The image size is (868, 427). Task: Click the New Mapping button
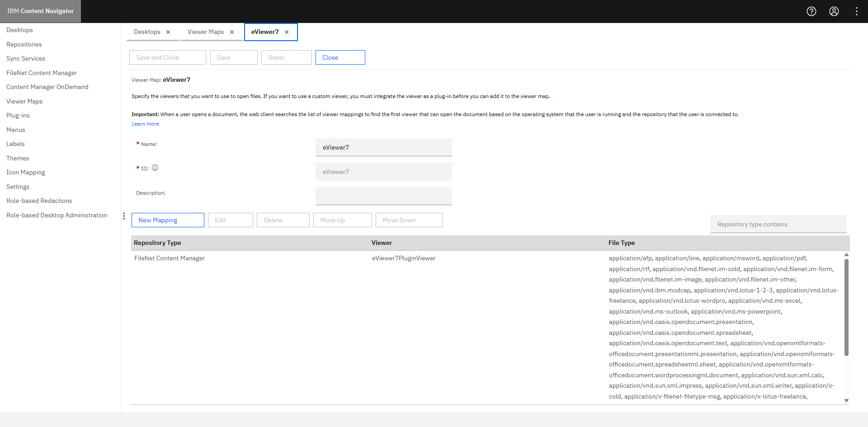click(x=167, y=220)
